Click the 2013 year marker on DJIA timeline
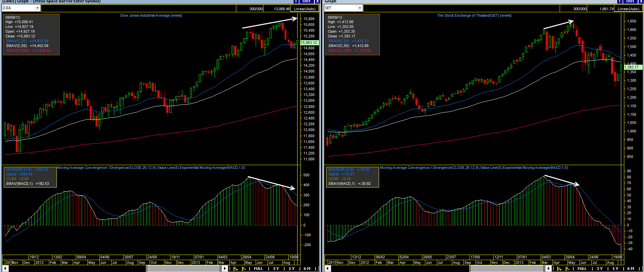 point(196,262)
